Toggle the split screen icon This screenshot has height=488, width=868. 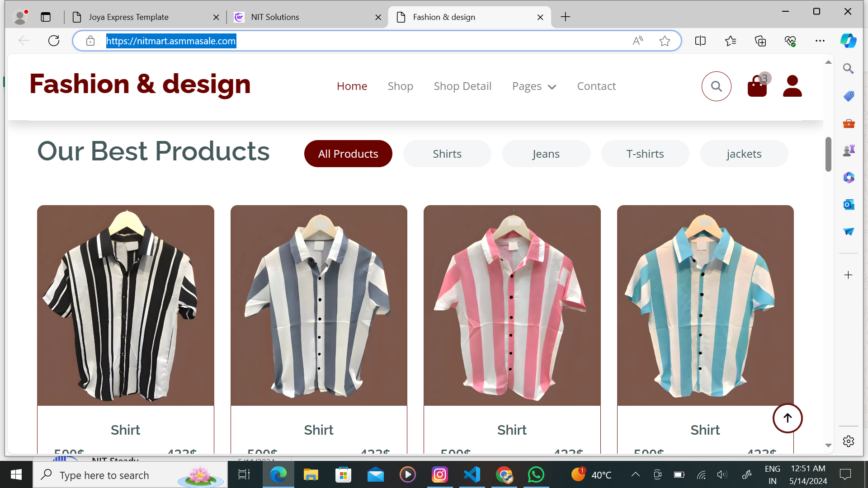tap(700, 41)
